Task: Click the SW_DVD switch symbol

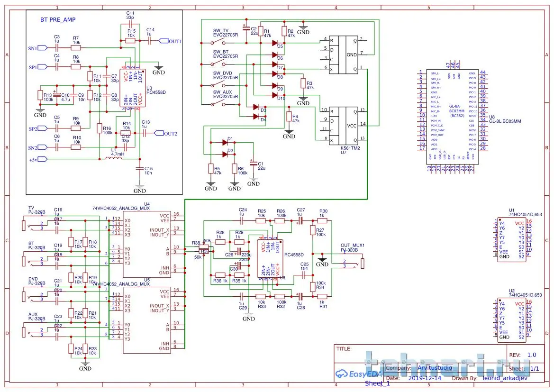Action: pos(218,85)
